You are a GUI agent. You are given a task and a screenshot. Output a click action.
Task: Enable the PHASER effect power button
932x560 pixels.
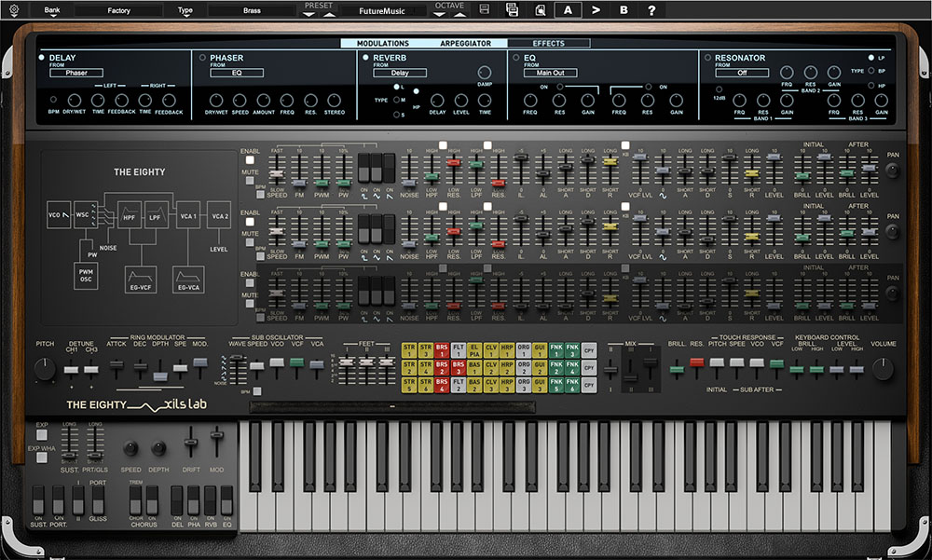pyautogui.click(x=202, y=58)
